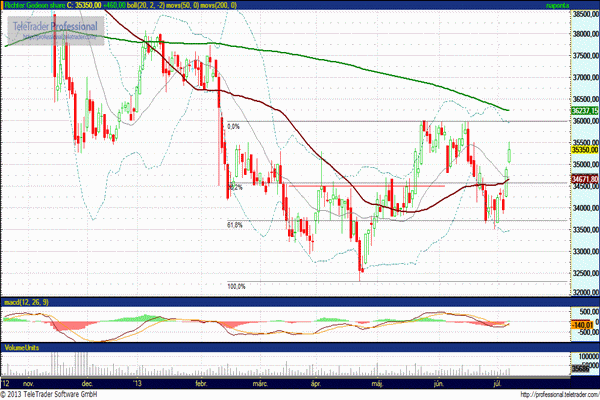This screenshot has height=400, width=600.
Task: Click the orange -140.01 MACD value tag
Action: [584, 324]
